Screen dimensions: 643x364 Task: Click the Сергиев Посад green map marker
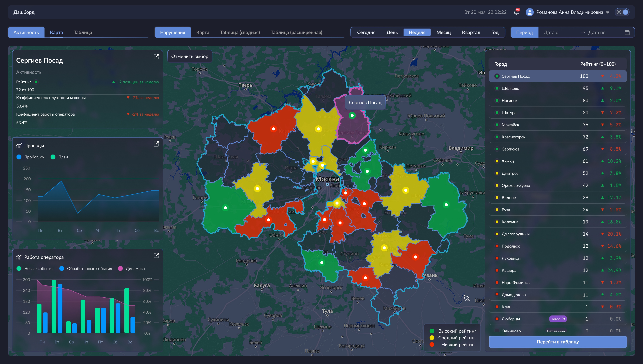click(352, 115)
